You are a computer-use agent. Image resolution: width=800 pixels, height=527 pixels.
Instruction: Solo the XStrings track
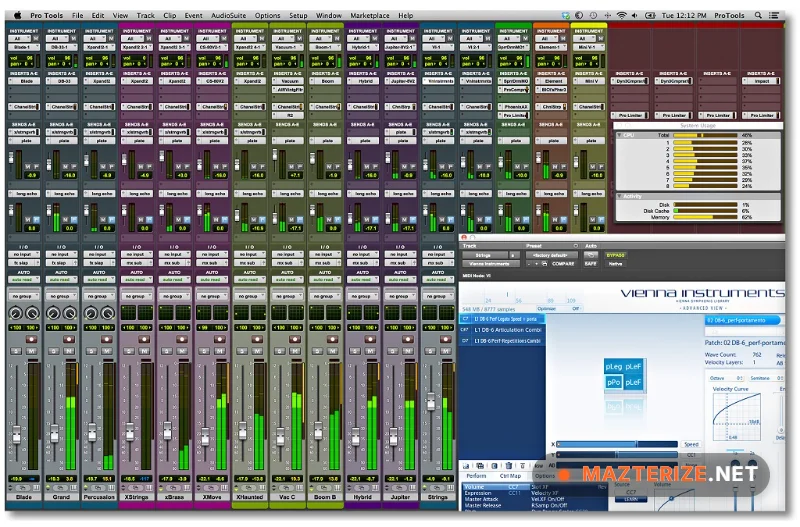tap(129, 351)
